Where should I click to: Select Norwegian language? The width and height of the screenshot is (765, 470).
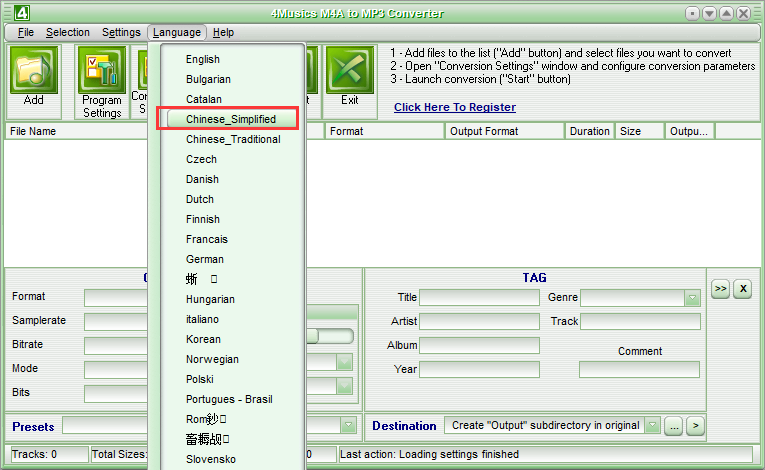pos(212,359)
